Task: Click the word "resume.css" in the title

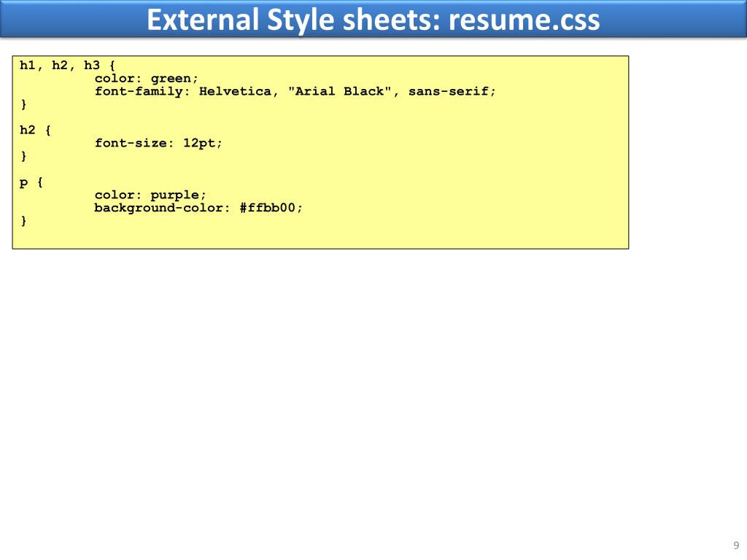Action: tap(524, 20)
